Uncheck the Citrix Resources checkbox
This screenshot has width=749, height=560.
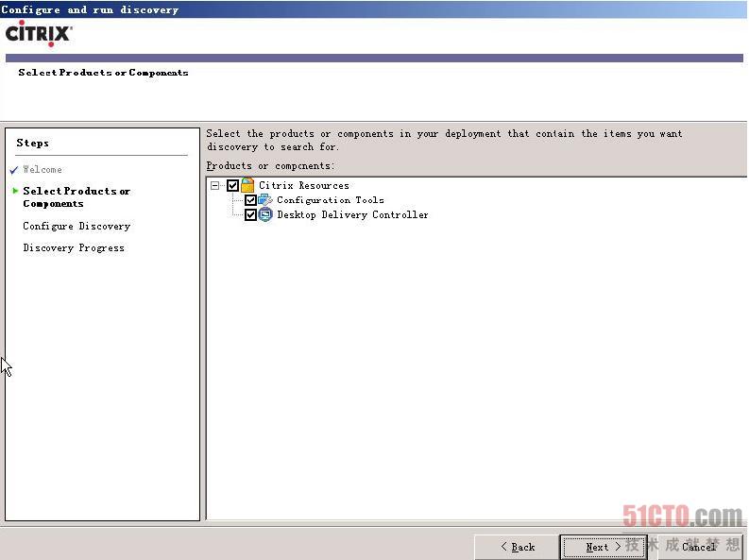(232, 185)
